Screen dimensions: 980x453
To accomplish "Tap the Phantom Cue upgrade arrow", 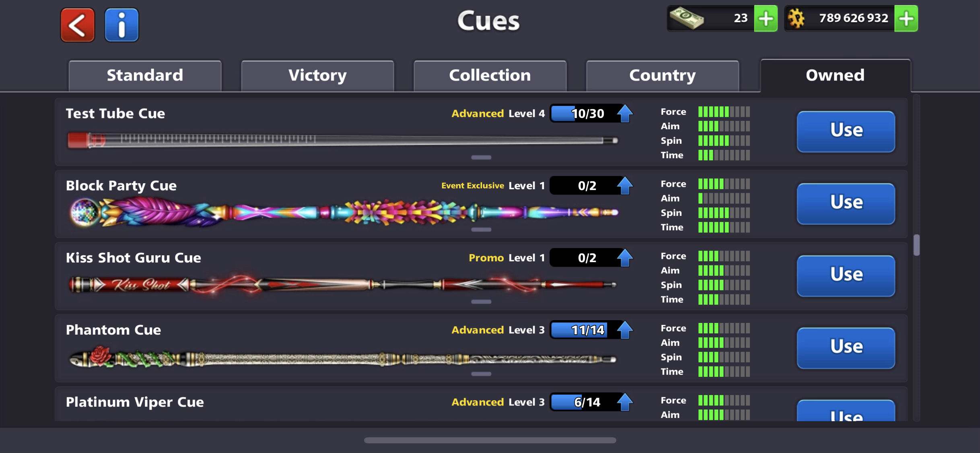I will [625, 330].
